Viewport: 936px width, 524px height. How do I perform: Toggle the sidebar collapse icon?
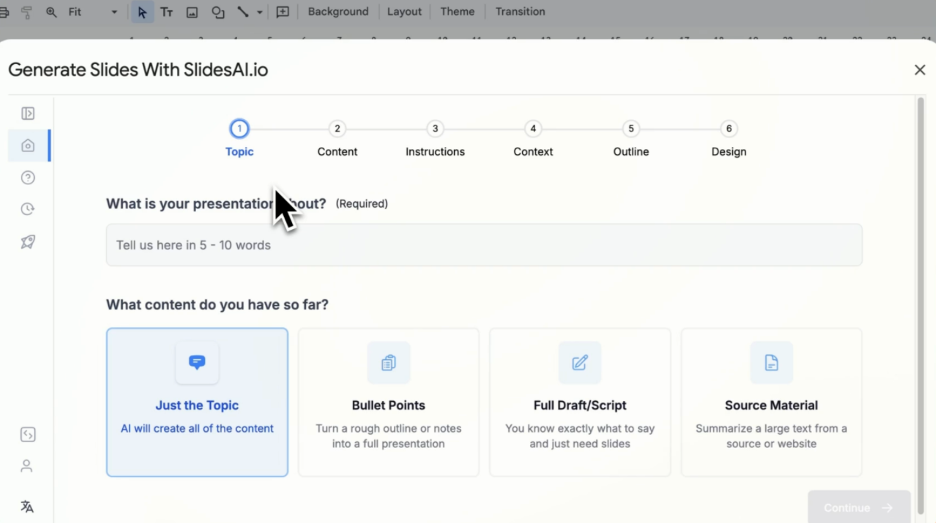pyautogui.click(x=28, y=113)
